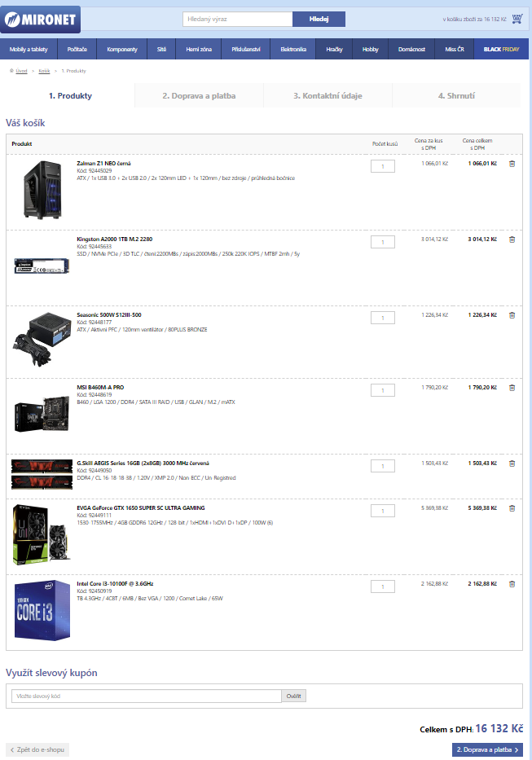Click trash icon for Seasonic 500W power supply

(512, 315)
